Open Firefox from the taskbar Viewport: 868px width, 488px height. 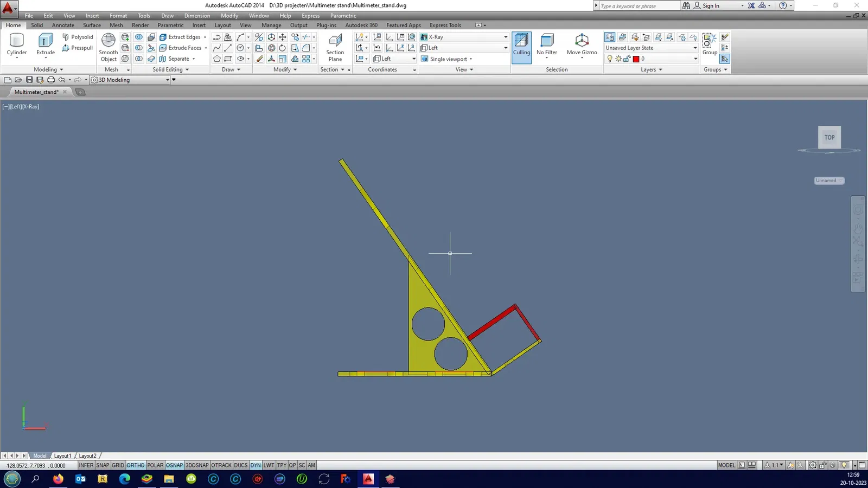(58, 479)
